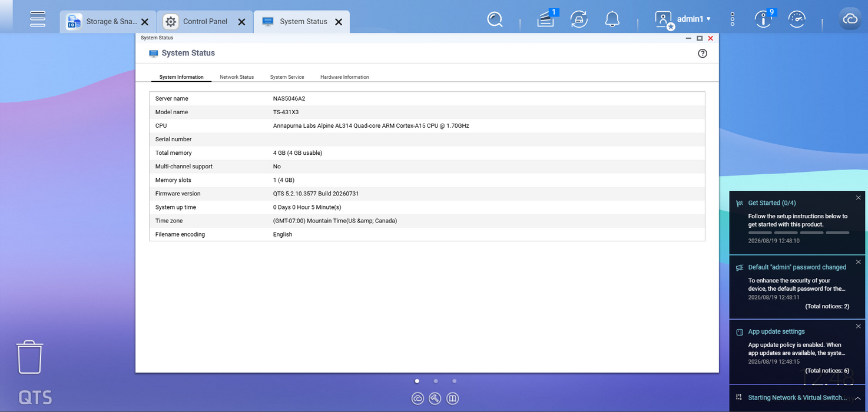Click the Get Started flag icon
This screenshot has height=412, width=868.
(740, 203)
